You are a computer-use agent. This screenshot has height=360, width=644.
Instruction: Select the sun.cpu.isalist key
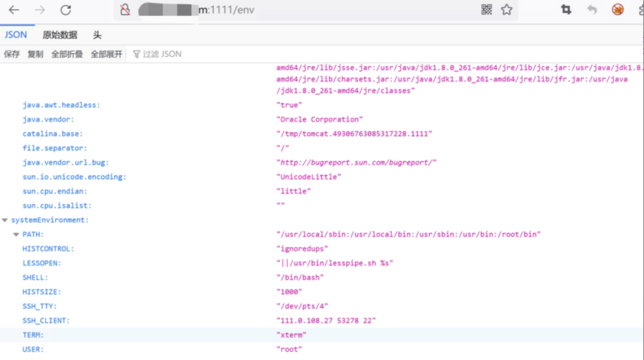click(x=57, y=206)
